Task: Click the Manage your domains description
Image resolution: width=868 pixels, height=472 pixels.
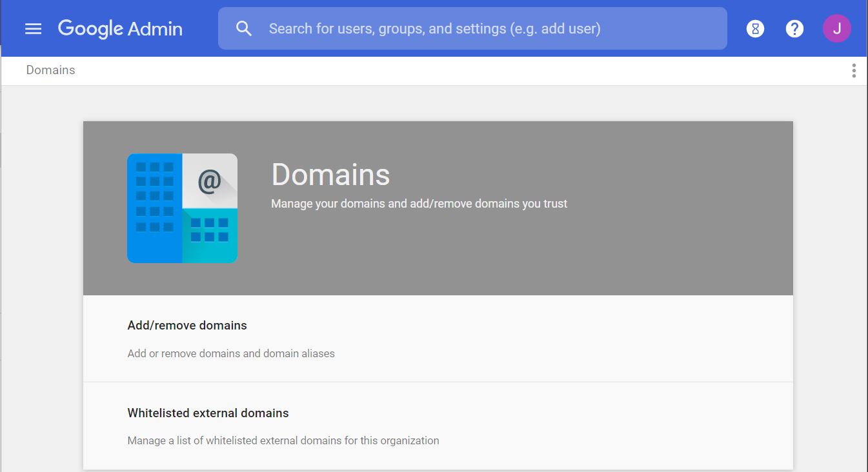Action: coord(419,204)
